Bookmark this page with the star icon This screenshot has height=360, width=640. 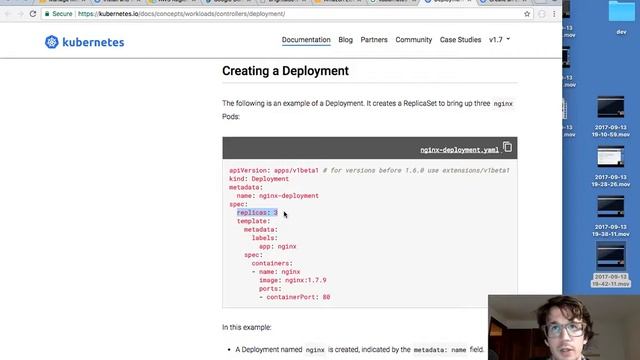point(527,14)
